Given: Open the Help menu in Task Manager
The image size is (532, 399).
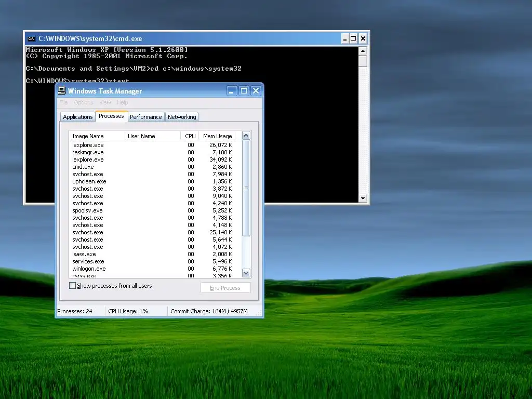Looking at the screenshot, I should pos(123,102).
